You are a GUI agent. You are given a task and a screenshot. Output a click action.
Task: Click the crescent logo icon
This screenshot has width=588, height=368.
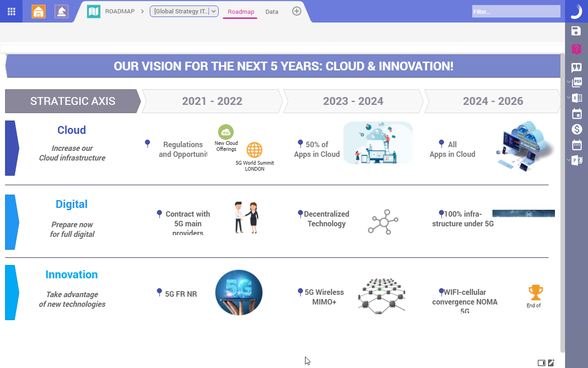click(577, 11)
